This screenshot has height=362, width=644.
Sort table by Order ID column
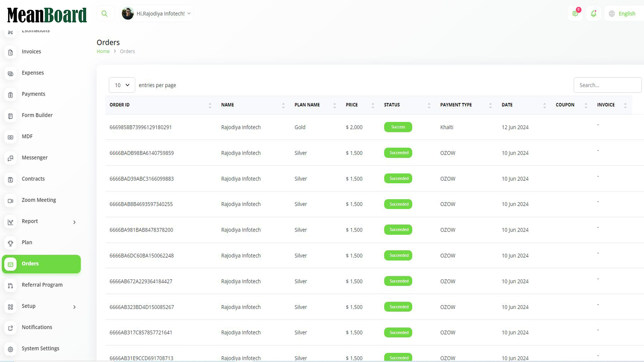click(x=119, y=105)
